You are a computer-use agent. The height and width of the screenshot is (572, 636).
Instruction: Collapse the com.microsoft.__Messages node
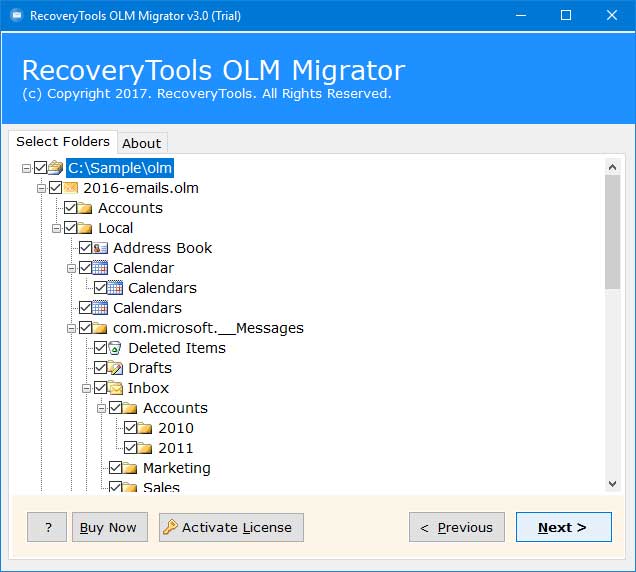71,329
